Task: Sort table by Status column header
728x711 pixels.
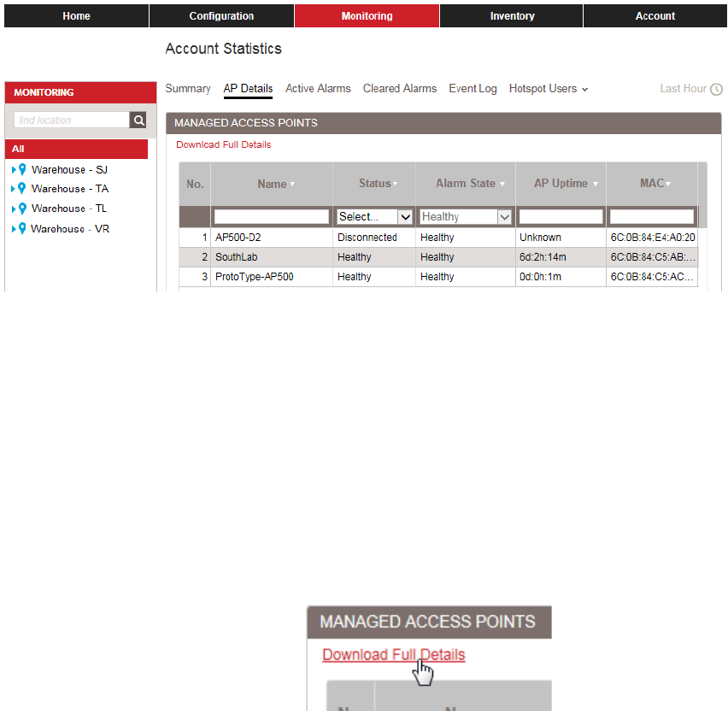Action: pos(378,184)
